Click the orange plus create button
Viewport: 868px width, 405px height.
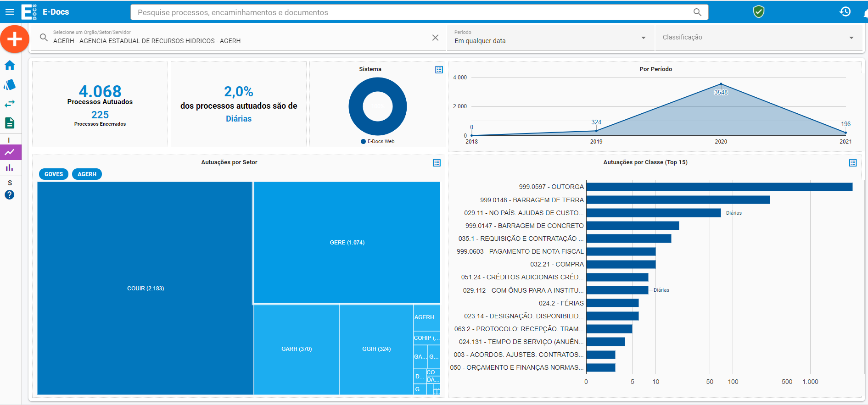[x=15, y=39]
